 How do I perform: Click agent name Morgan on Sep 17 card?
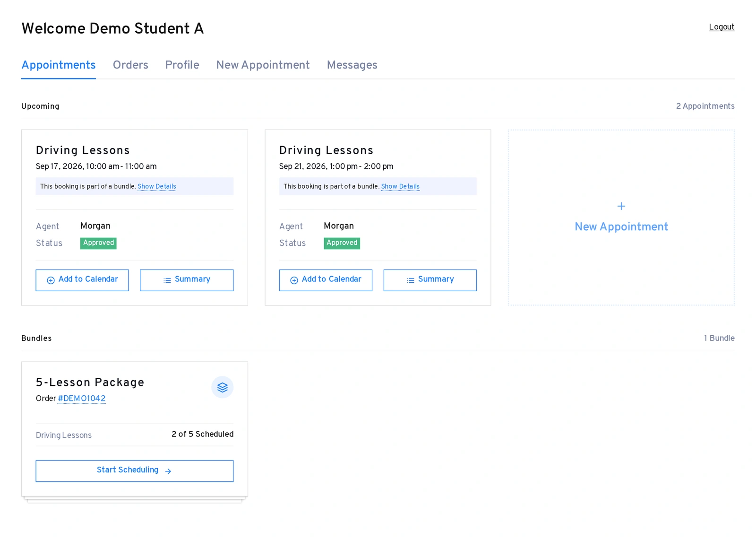point(95,226)
